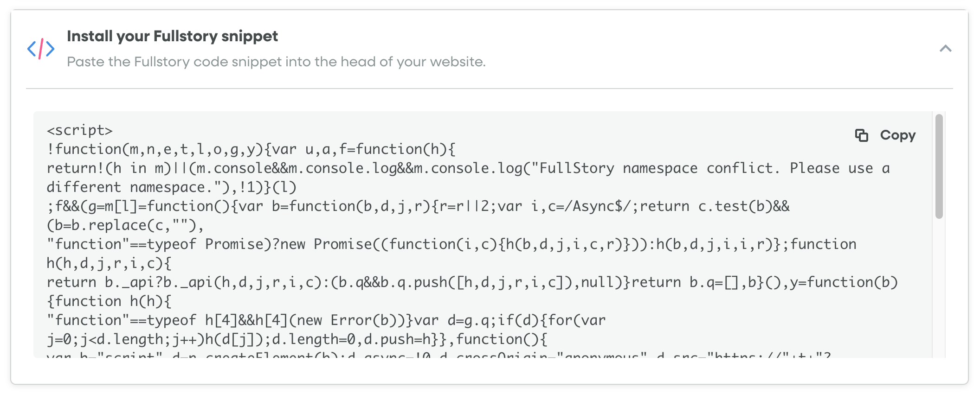This screenshot has height=395, width=980.
Task: Click the line containing "new Error(b)"
Action: coord(326,320)
